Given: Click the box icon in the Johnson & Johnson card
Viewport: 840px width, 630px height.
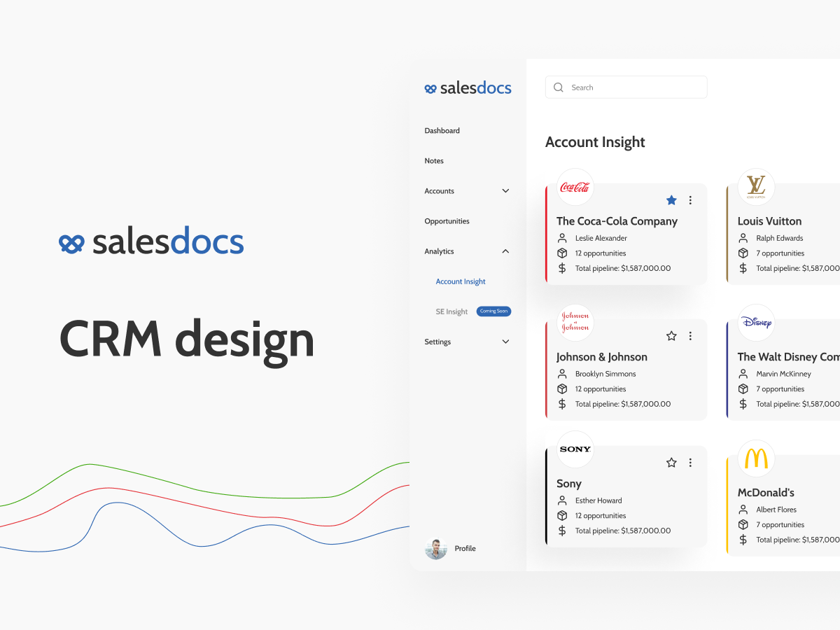Looking at the screenshot, I should (x=562, y=389).
